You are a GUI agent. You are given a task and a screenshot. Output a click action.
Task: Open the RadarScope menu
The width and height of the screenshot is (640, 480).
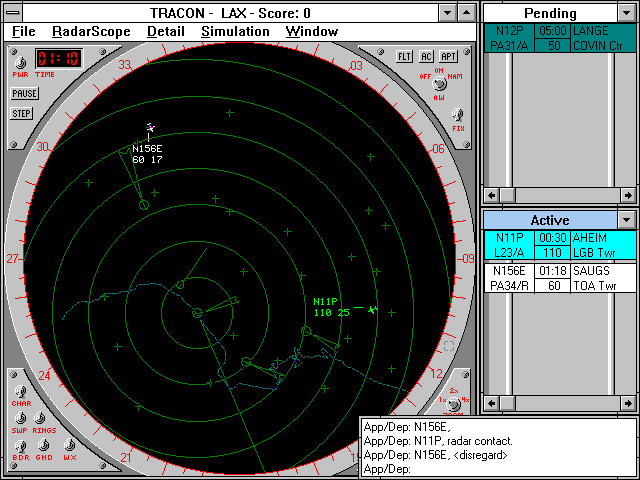click(x=91, y=31)
